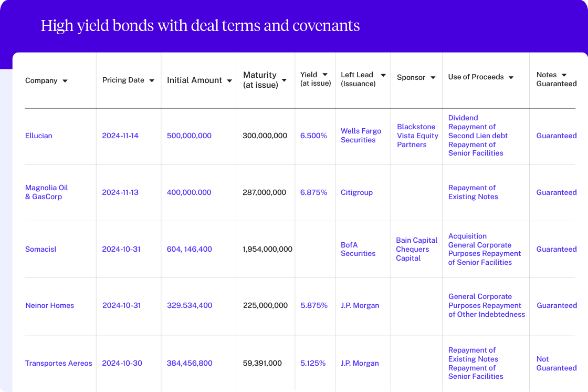588x392 pixels.
Task: Open the Company column sort dropdown arrow
Action: click(x=65, y=81)
